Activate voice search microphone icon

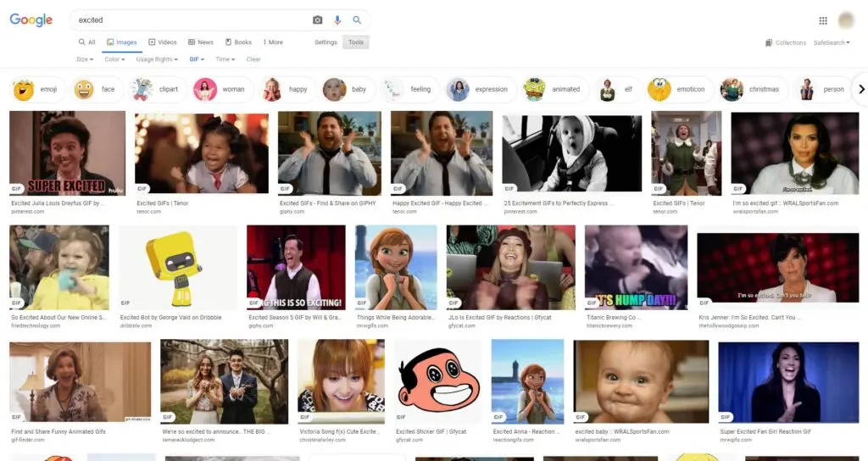pyautogui.click(x=337, y=19)
